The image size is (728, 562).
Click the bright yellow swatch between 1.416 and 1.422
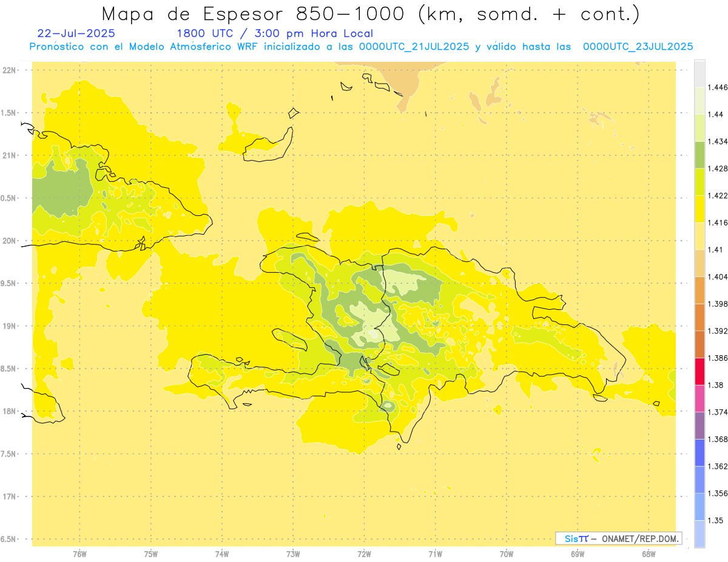tap(699, 209)
